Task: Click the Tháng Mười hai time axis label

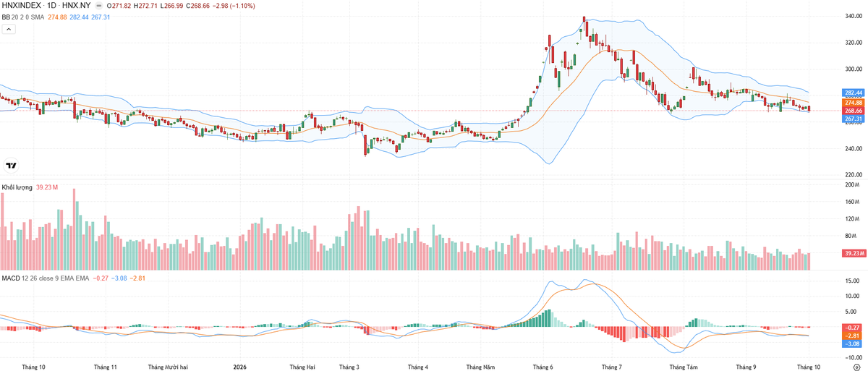Action: pos(169,367)
